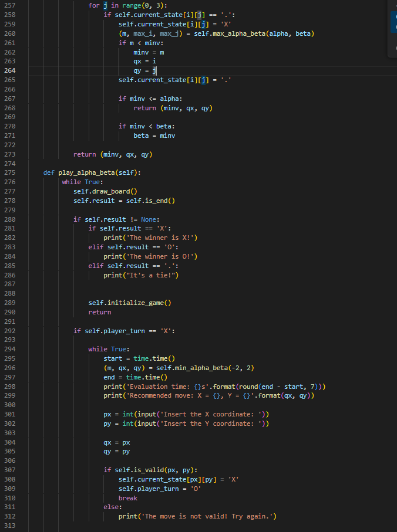This screenshot has height=532, width=397.
Task: Click the 'if minv < beta:' condition
Action: [147, 126]
